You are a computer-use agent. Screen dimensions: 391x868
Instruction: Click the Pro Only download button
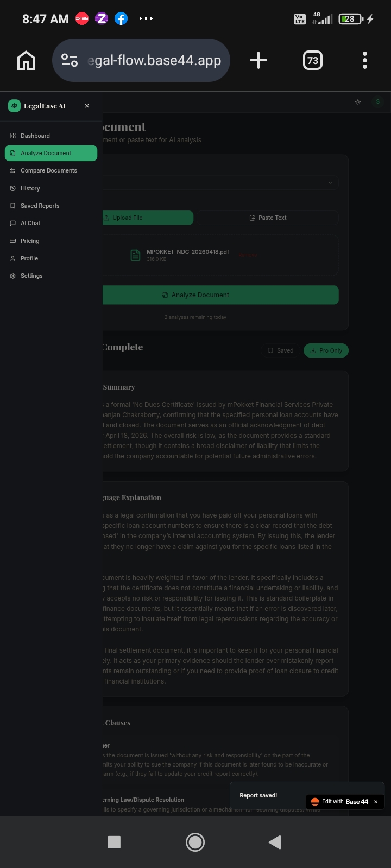(326, 350)
